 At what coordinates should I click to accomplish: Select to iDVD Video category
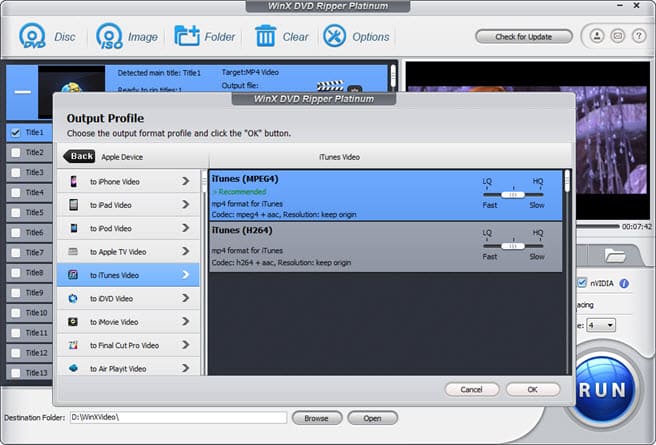[x=128, y=299]
